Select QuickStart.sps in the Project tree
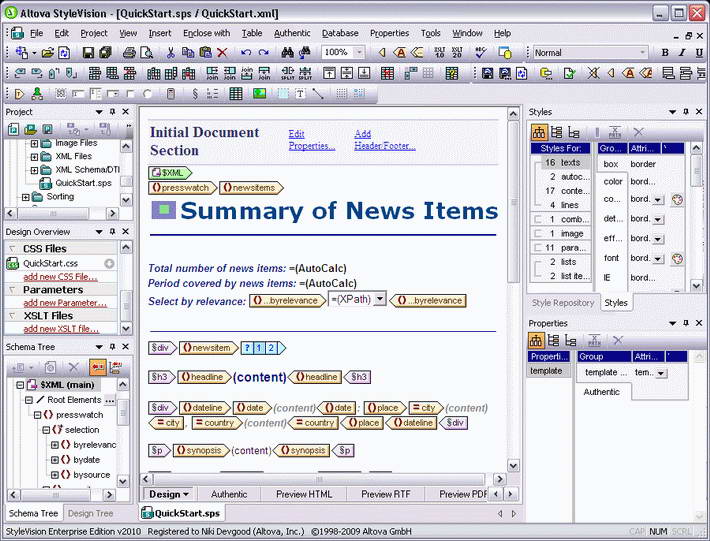Viewport: 710px width, 541px height. click(x=83, y=183)
